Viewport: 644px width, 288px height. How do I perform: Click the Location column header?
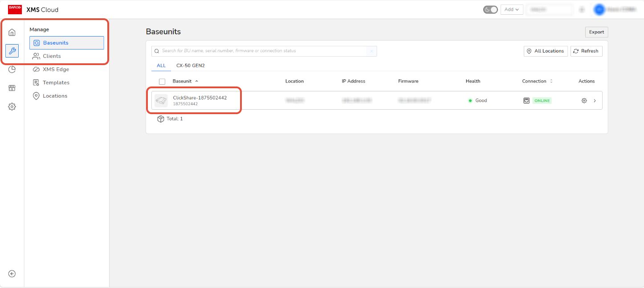294,81
